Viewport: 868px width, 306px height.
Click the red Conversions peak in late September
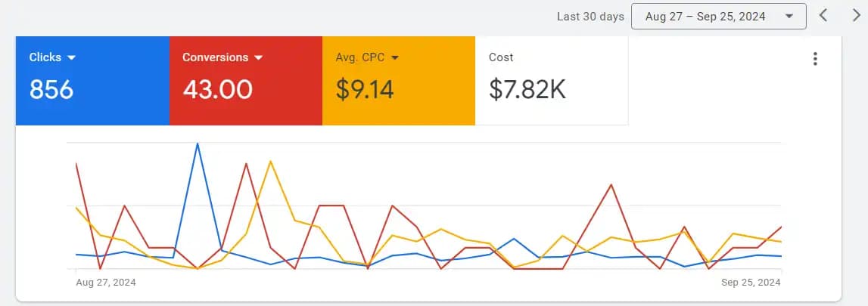pyautogui.click(x=611, y=184)
